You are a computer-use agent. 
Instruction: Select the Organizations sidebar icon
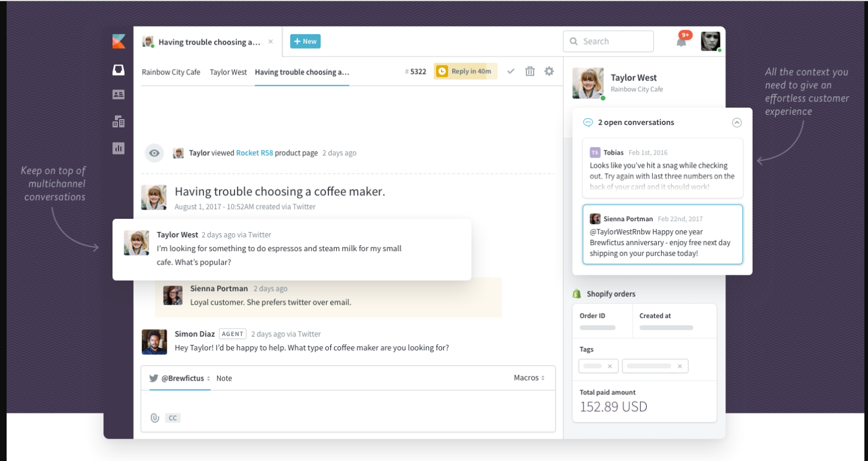119,121
